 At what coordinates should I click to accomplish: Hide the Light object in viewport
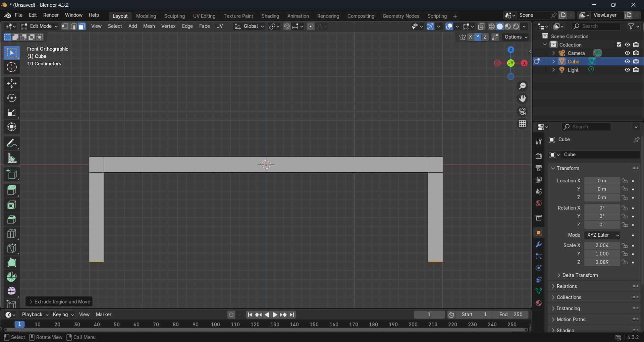(x=627, y=70)
